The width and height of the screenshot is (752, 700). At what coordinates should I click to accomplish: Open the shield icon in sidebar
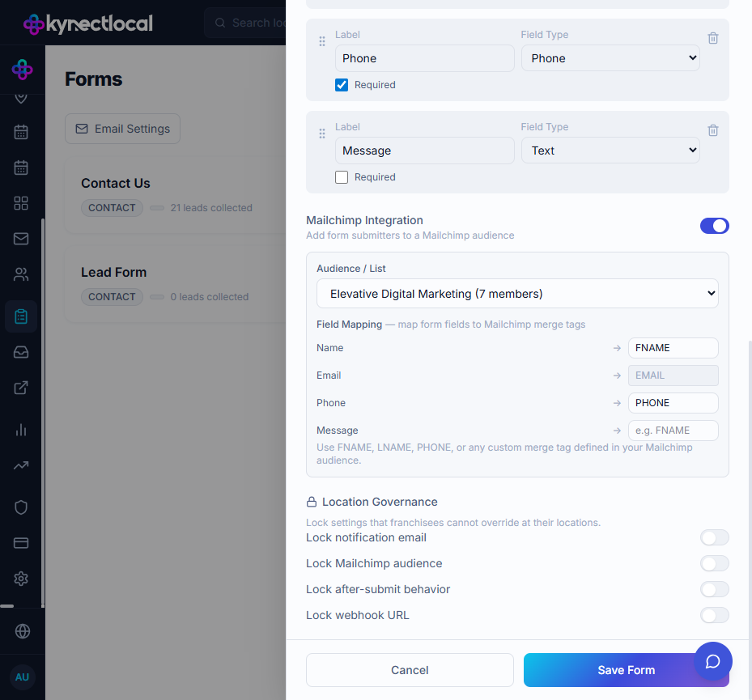point(21,507)
